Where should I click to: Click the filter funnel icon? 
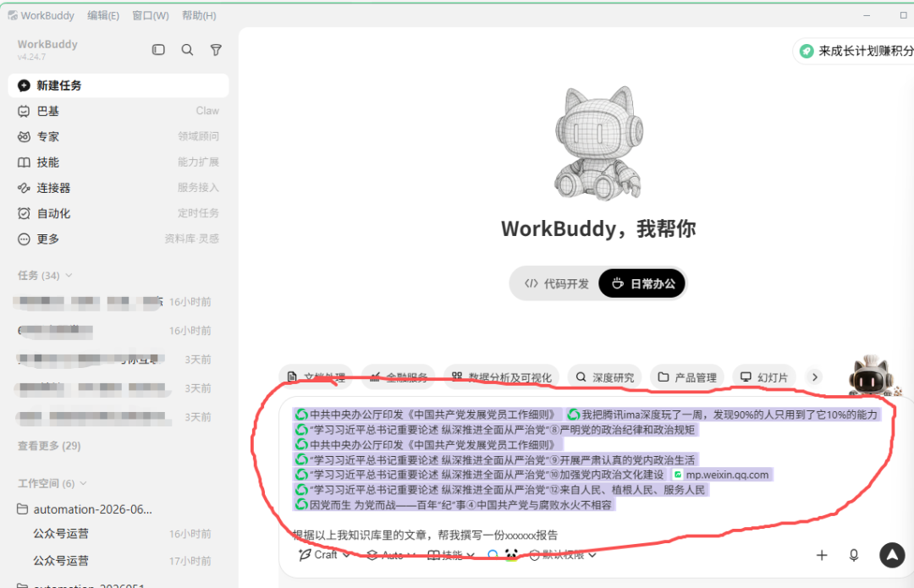click(x=216, y=50)
